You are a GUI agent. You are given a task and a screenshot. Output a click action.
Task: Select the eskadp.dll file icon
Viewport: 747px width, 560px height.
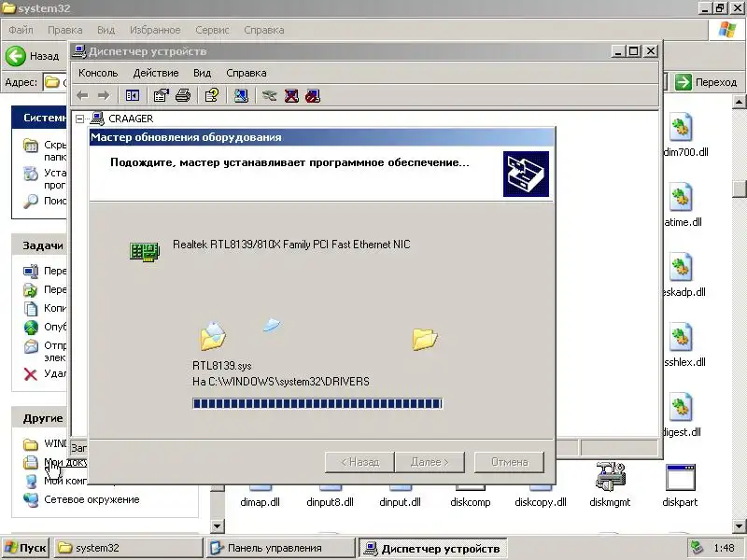coord(681,267)
